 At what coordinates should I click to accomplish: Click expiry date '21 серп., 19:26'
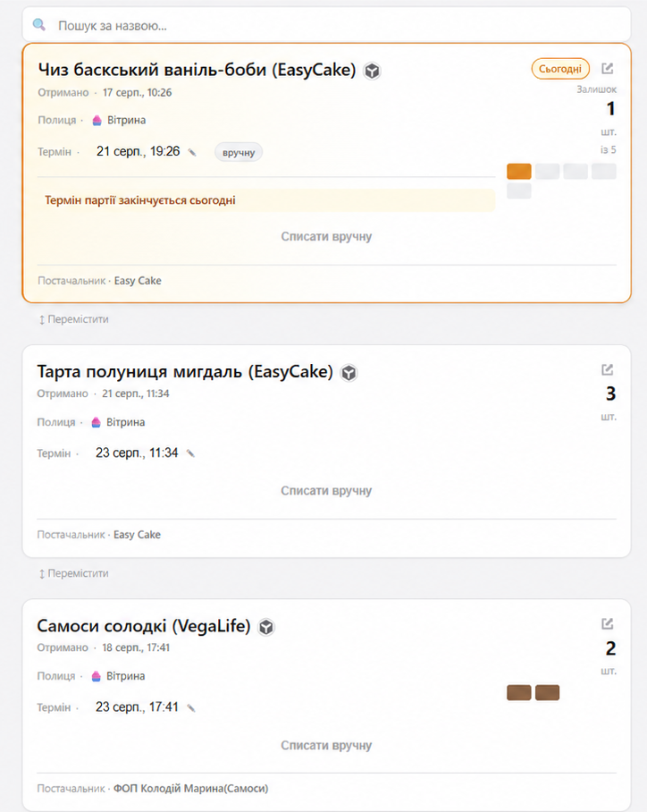pos(139,151)
